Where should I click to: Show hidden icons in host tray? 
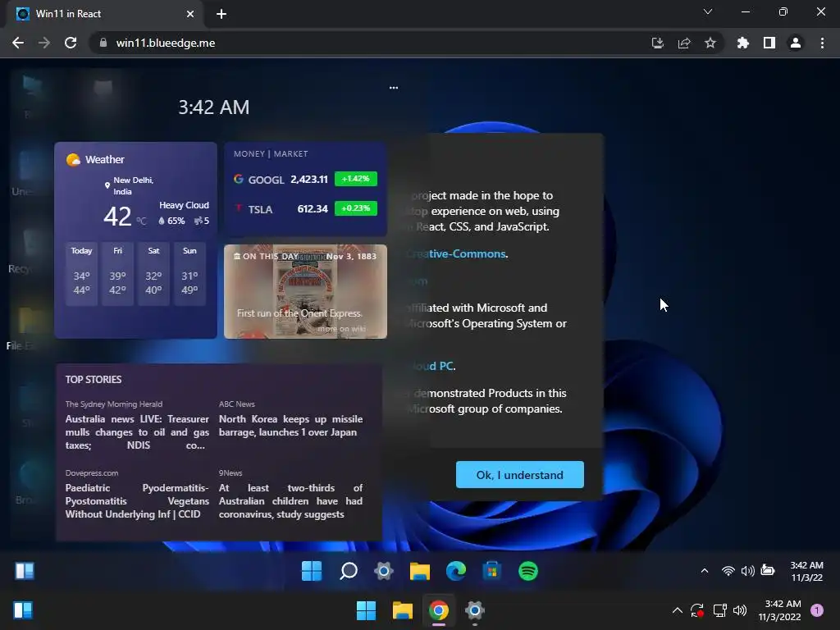[x=677, y=610]
